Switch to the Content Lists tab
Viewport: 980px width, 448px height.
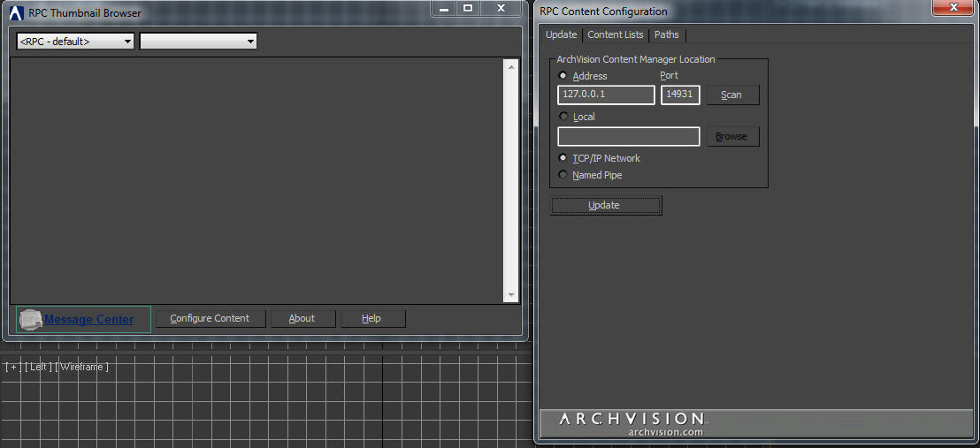(x=615, y=35)
